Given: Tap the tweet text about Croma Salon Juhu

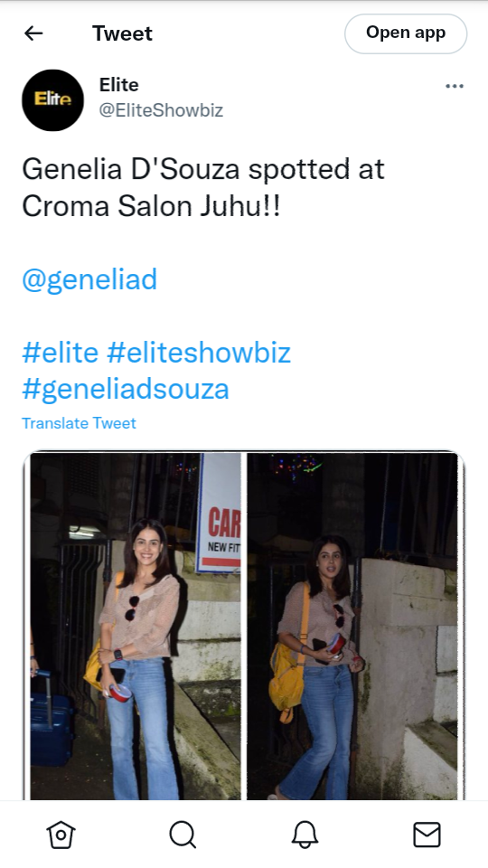Looking at the screenshot, I should click(x=203, y=187).
